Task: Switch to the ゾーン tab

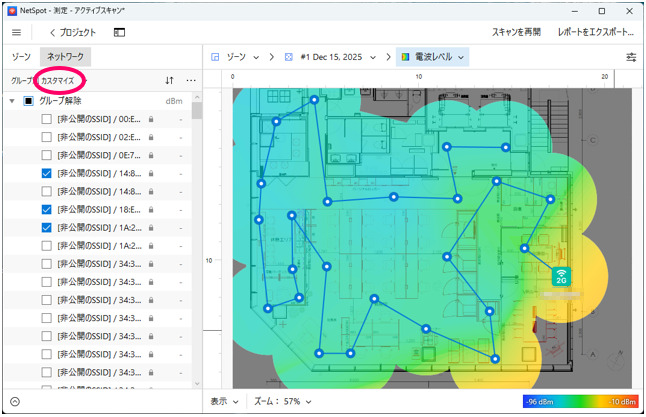Action: tap(21, 57)
